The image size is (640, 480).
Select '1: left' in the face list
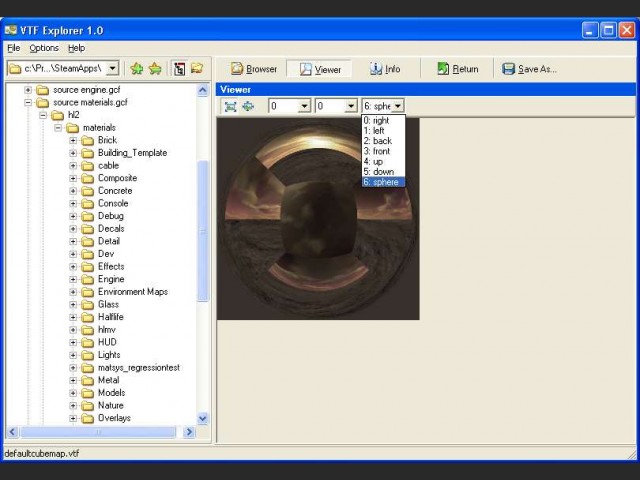[383, 131]
